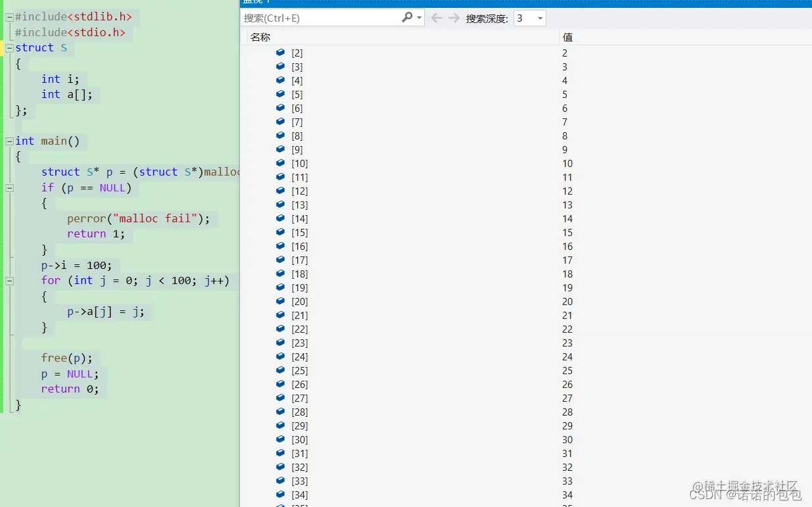
Task: Click the value cell showing 29
Action: click(x=567, y=426)
